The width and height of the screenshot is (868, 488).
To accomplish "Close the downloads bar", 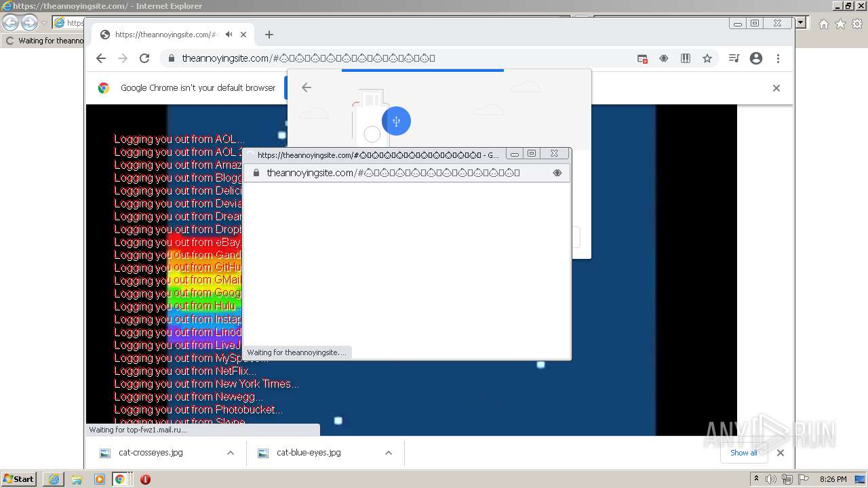I will click(x=781, y=453).
